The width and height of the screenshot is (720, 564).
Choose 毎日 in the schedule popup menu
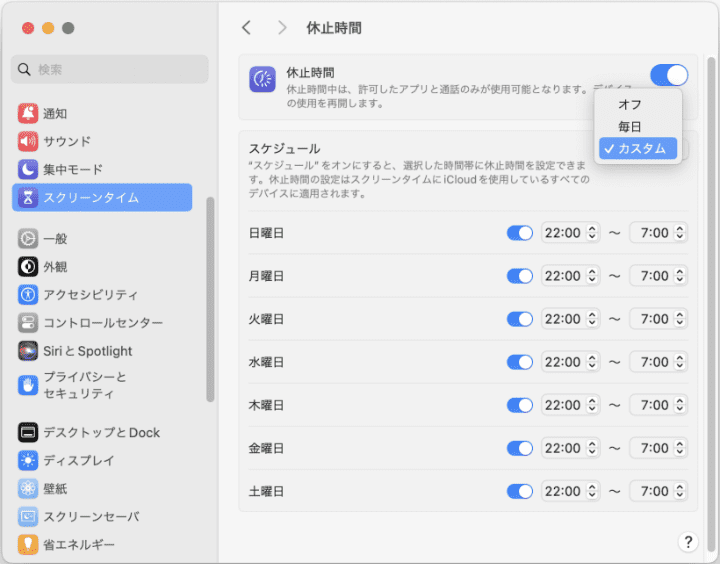pyautogui.click(x=630, y=127)
